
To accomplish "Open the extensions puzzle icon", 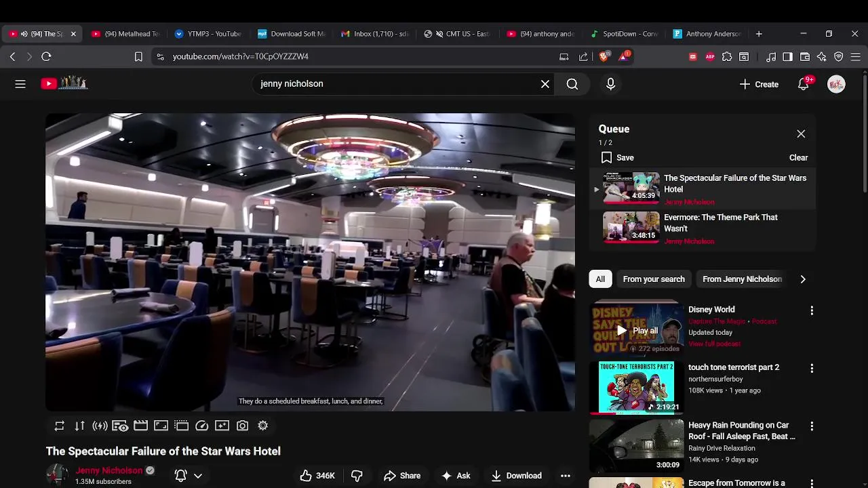I will (x=727, y=57).
